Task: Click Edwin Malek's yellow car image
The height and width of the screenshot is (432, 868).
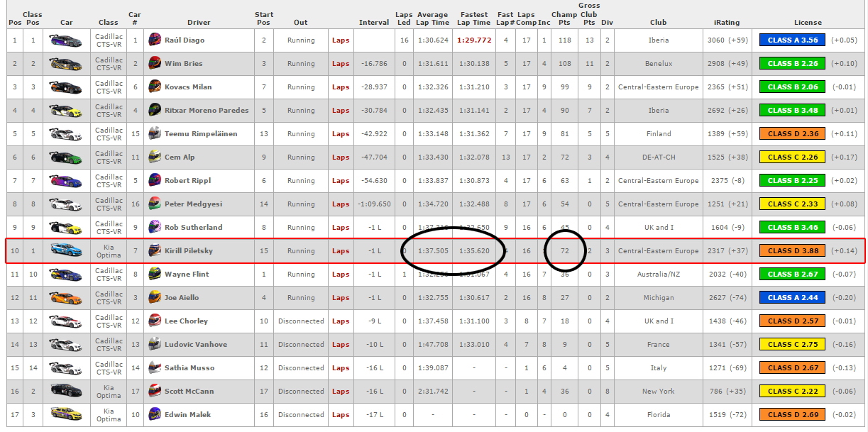Action: tap(66, 415)
